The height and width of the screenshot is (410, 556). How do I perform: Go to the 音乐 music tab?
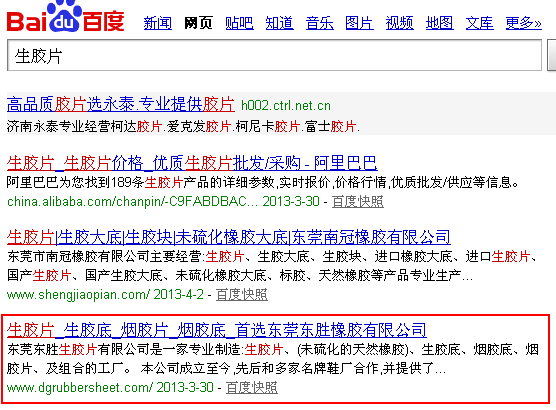tap(319, 23)
